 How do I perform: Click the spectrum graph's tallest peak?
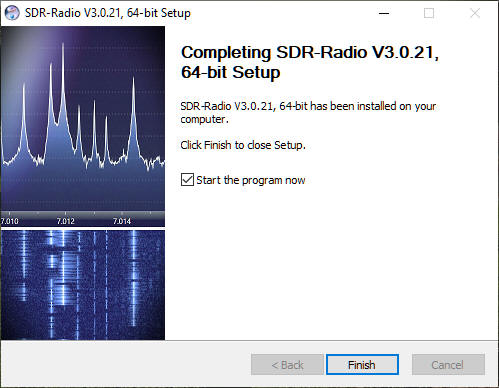point(63,47)
